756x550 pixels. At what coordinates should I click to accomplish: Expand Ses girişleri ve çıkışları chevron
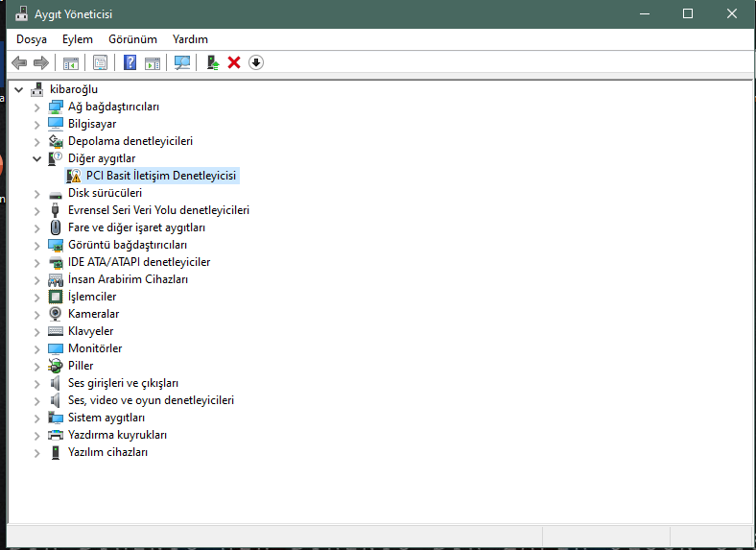[37, 384]
